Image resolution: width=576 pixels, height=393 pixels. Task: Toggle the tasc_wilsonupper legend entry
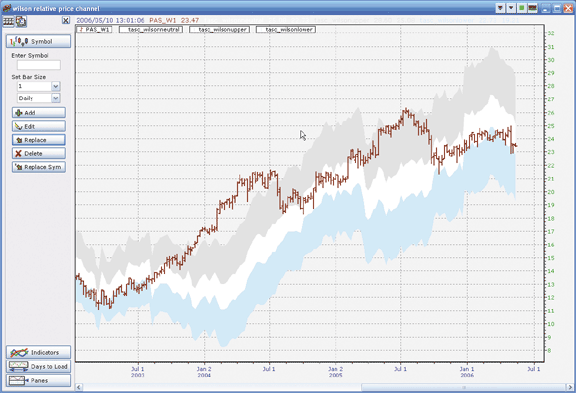(x=219, y=29)
